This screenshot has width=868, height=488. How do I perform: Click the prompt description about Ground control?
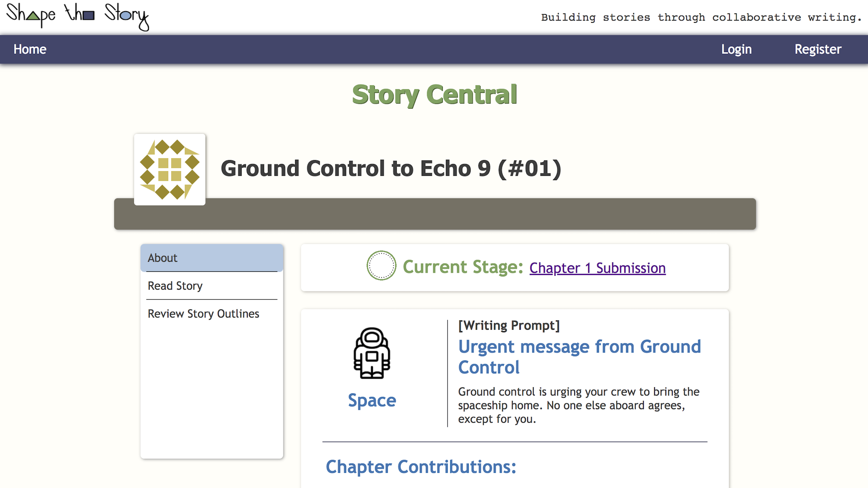[x=579, y=406]
